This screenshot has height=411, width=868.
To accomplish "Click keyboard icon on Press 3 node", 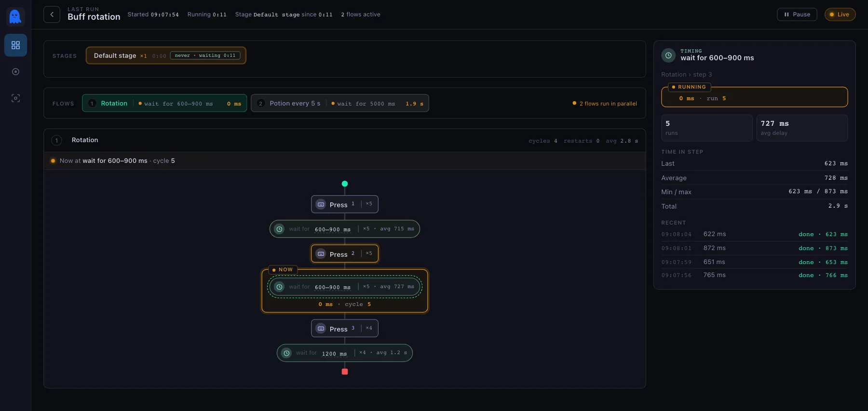I will tap(321, 329).
